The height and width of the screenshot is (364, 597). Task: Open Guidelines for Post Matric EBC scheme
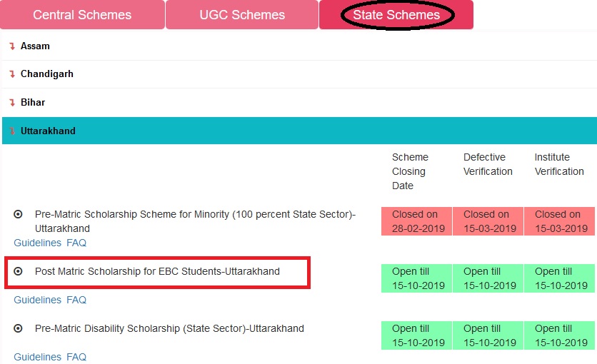click(x=37, y=300)
